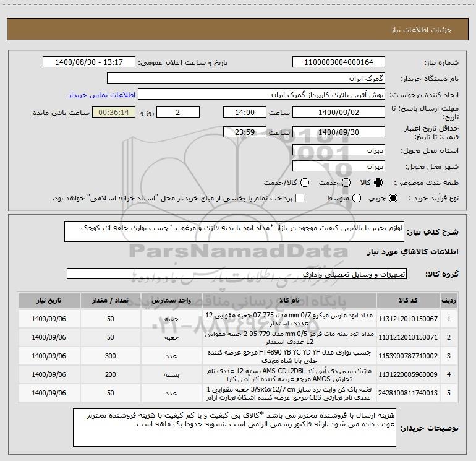Click quantity 200 in row 4
Image resolution: width=476 pixels, height=461 pixels.
click(x=110, y=374)
